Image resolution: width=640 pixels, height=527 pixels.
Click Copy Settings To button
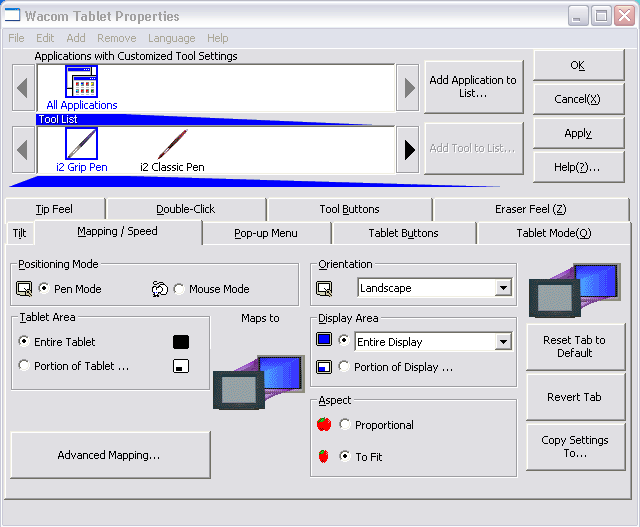pos(575,447)
